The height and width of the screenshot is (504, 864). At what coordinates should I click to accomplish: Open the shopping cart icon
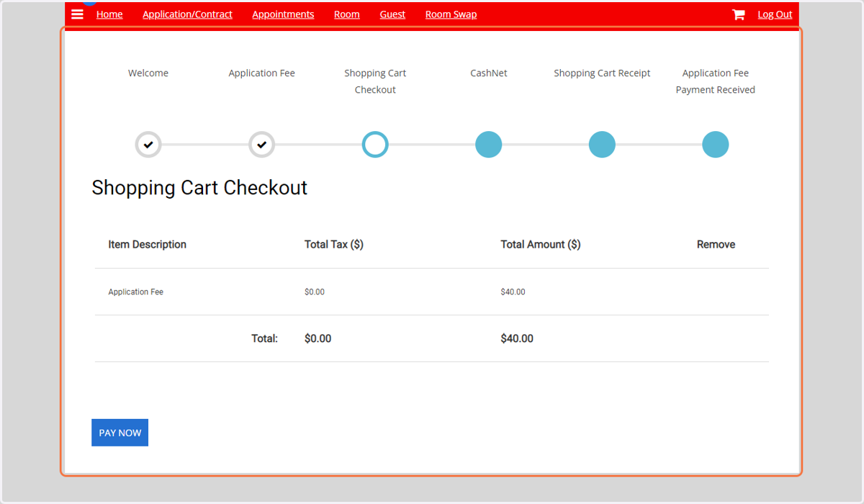739,14
